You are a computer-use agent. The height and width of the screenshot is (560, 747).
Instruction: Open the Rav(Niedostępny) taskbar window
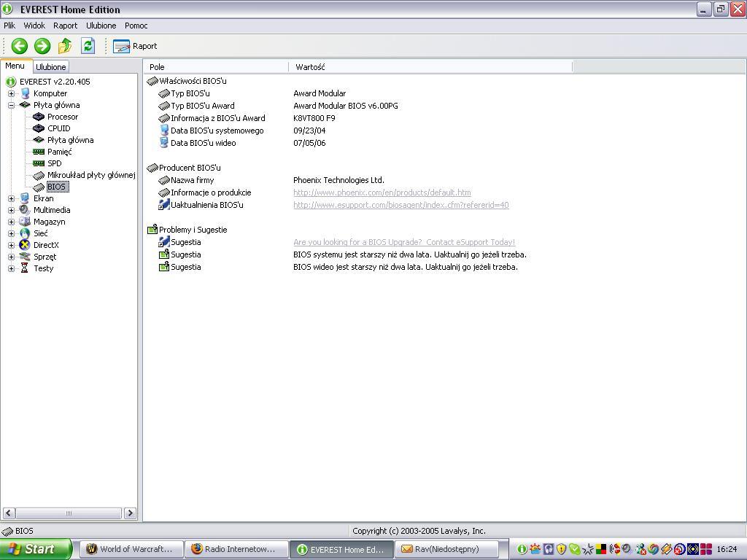click(x=446, y=549)
